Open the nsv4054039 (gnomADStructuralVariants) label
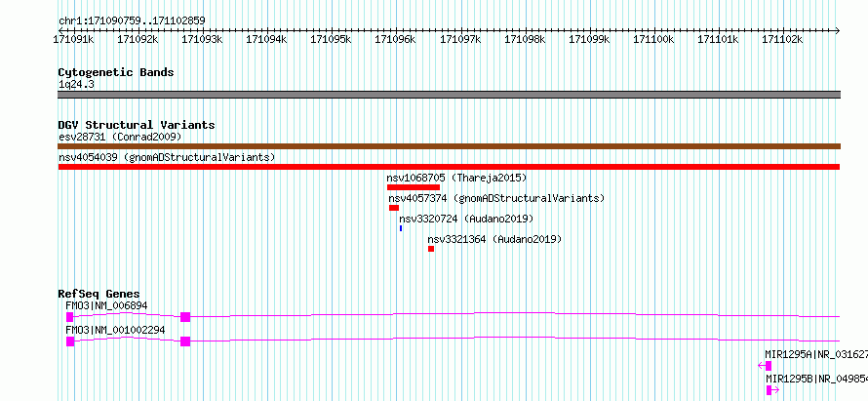The image size is (868, 401). click(167, 157)
